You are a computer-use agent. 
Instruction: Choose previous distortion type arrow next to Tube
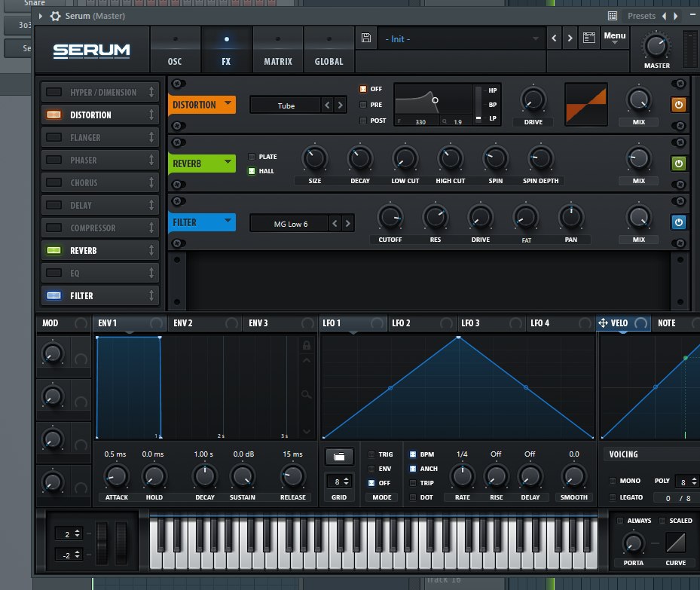click(x=327, y=105)
